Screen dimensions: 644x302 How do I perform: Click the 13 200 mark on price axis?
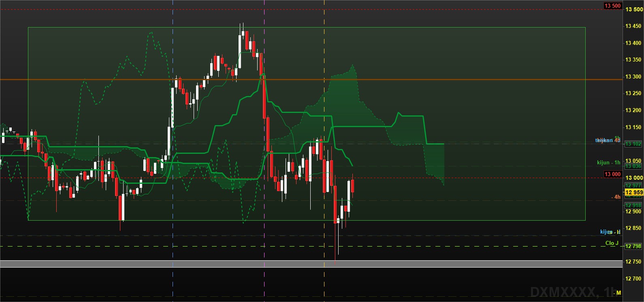pyautogui.click(x=633, y=110)
